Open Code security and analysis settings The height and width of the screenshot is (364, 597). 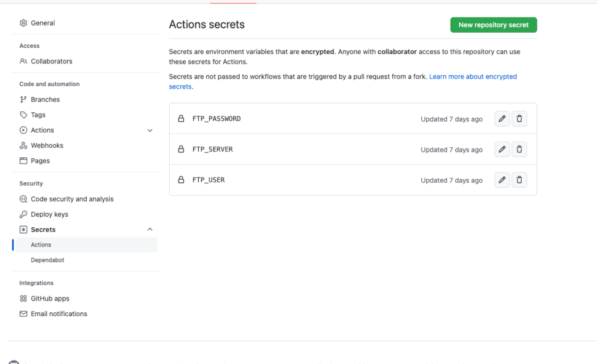[x=72, y=199]
